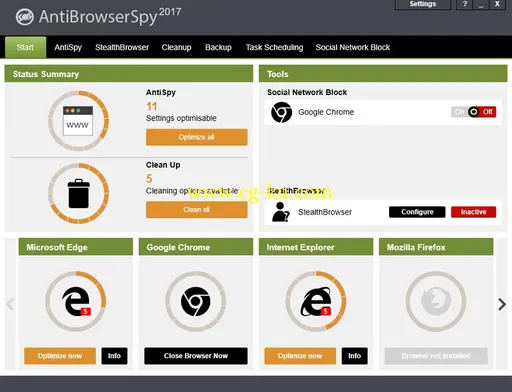Click the Internet Explorer browser icon
Viewport: 512px width, 392px height.
click(x=316, y=301)
